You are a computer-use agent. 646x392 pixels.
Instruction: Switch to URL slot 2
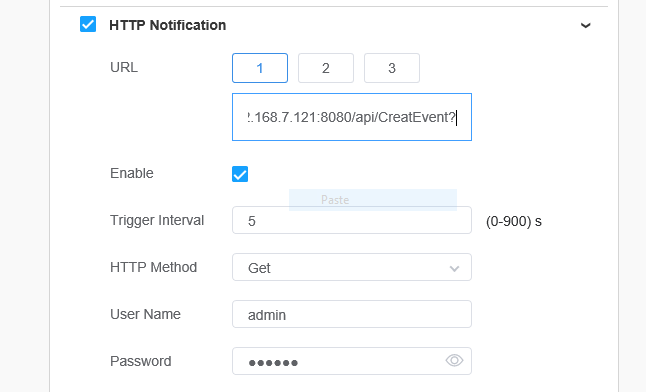[326, 68]
